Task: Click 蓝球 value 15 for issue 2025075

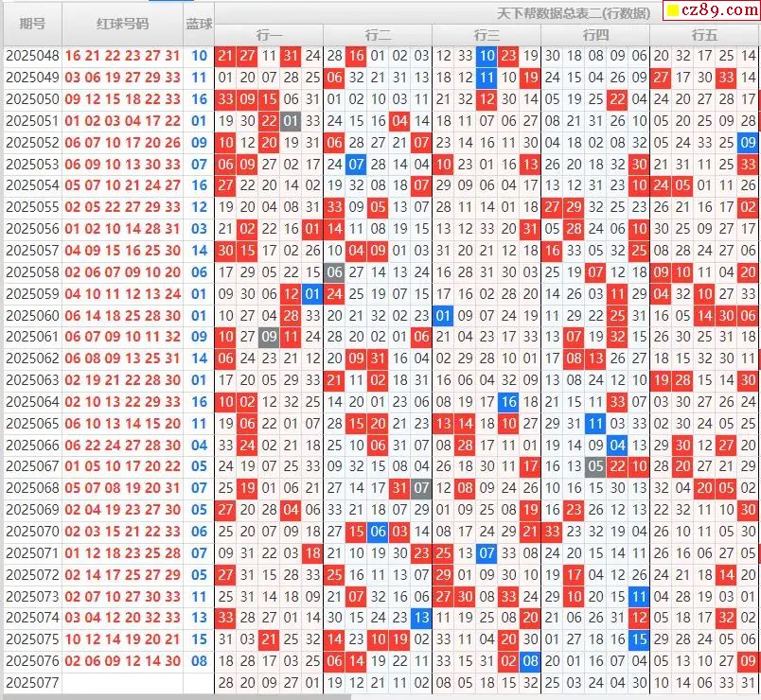Action: coord(199,639)
